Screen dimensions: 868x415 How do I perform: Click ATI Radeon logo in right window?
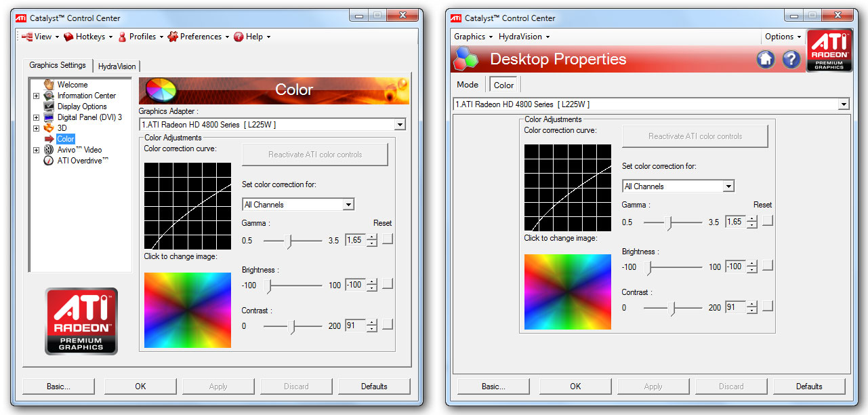829,51
